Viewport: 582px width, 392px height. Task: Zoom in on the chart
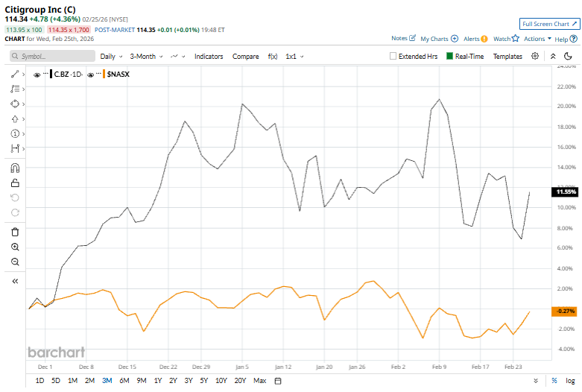click(15, 247)
